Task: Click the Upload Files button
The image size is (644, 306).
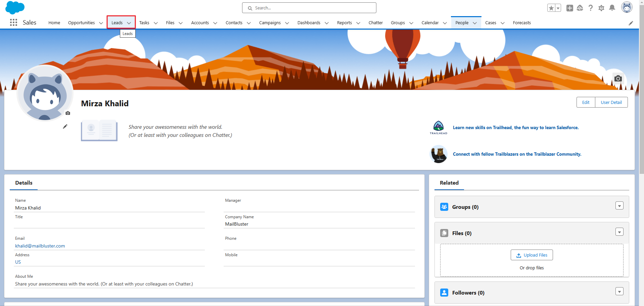Action: (532, 255)
